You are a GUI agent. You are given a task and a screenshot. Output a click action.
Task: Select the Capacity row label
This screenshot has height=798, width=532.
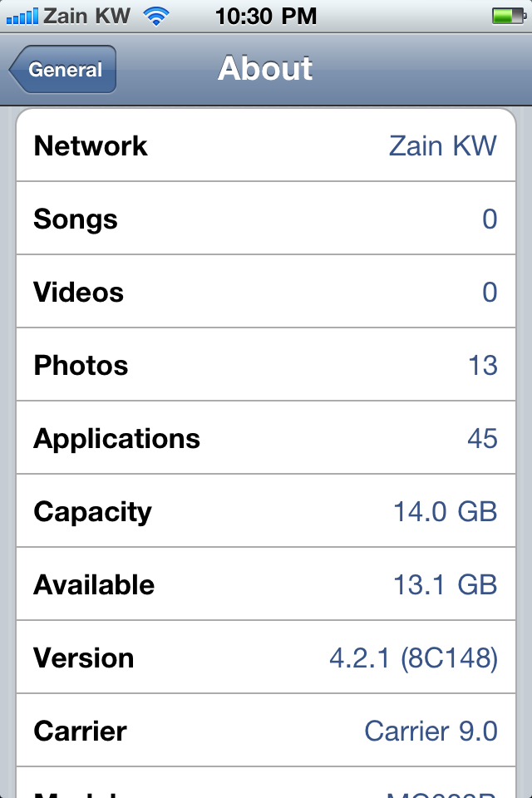click(x=92, y=512)
